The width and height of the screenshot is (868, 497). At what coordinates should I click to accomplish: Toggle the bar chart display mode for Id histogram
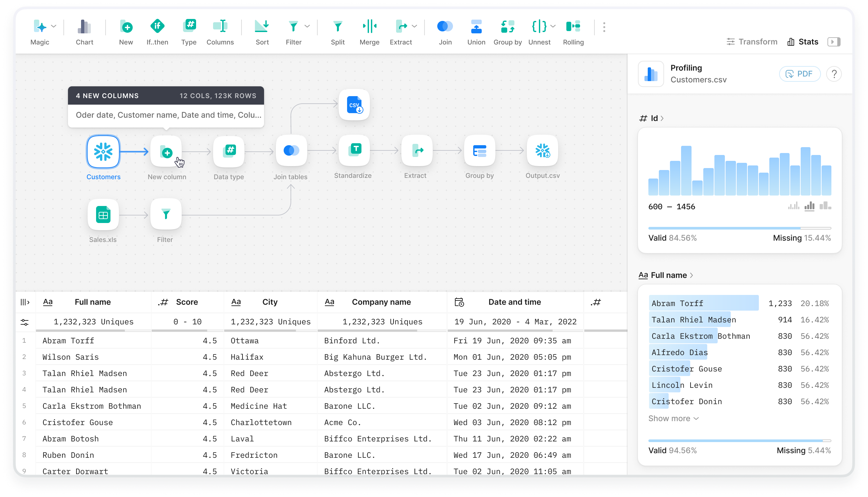click(810, 206)
